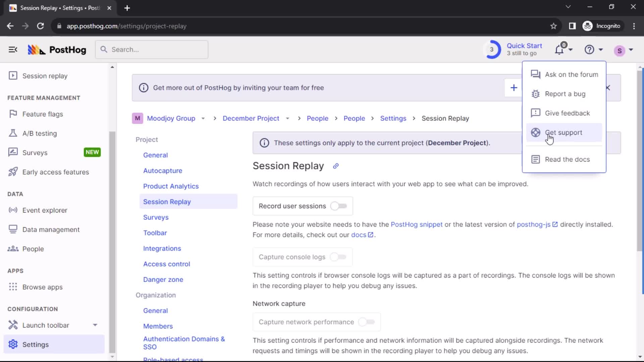
Task: Bookmark this page with star icon
Action: (x=553, y=26)
